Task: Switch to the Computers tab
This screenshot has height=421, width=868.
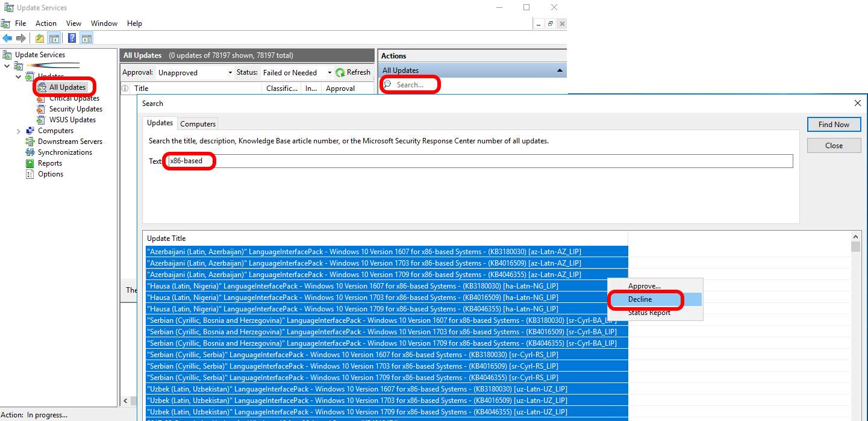Action: pos(198,123)
